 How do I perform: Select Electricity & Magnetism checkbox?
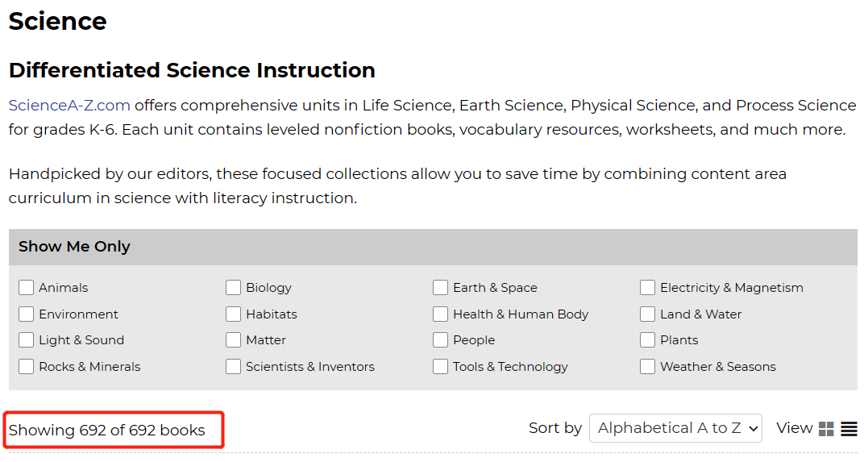[x=648, y=288]
